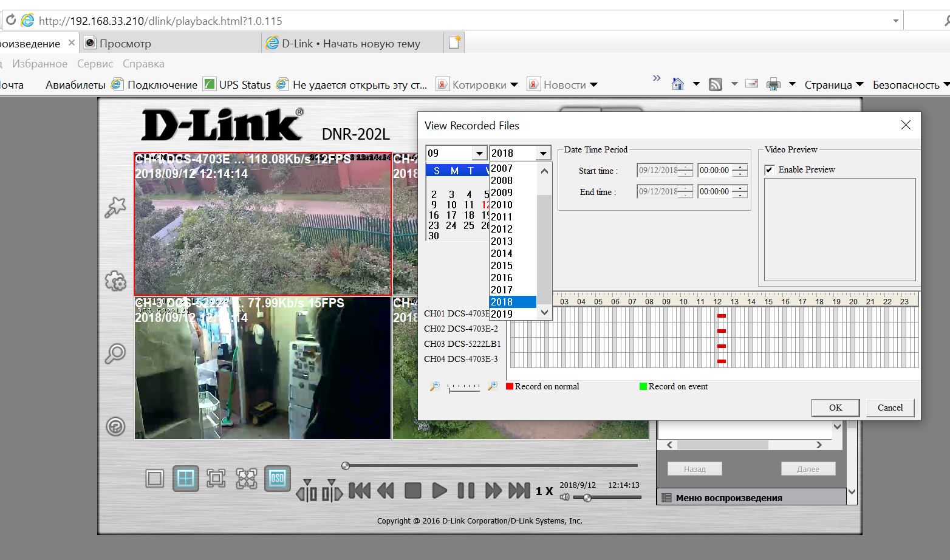Viewport: 950px width, 560px height.
Task: Switch to the Просмотр tab
Action: tap(171, 43)
